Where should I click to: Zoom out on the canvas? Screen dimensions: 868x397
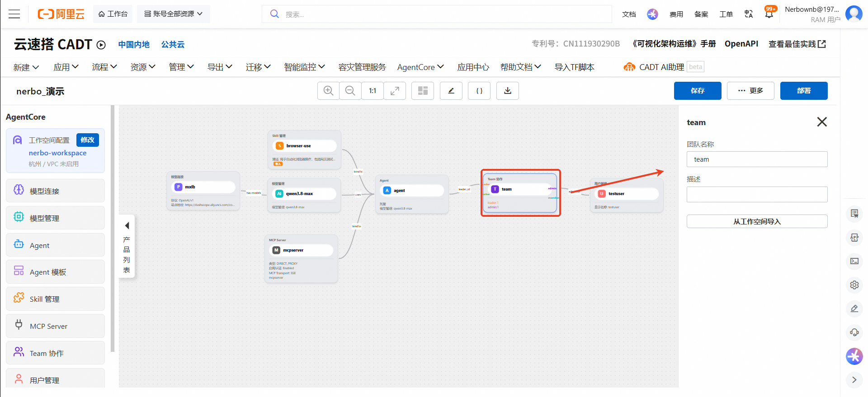pyautogui.click(x=350, y=91)
